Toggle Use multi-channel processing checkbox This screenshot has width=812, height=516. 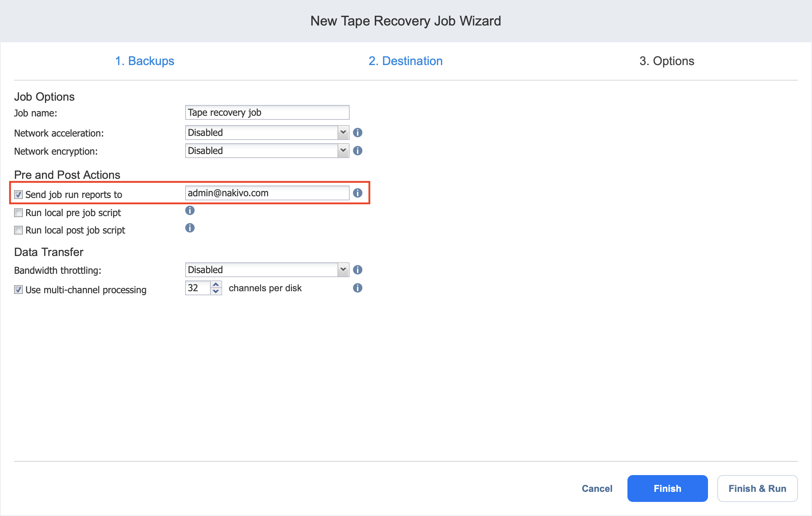pos(18,290)
